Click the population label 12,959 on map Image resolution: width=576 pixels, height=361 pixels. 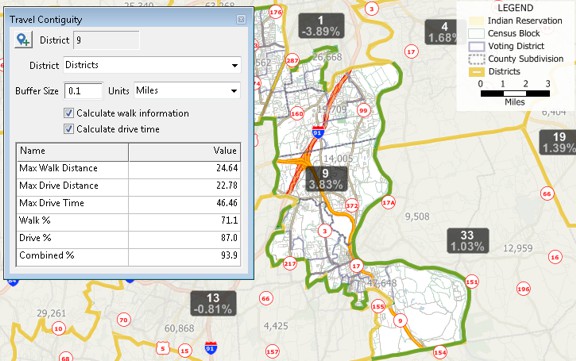pyautogui.click(x=518, y=248)
